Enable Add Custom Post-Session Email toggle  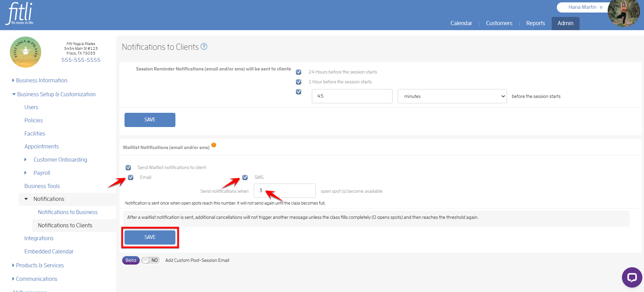click(x=151, y=260)
